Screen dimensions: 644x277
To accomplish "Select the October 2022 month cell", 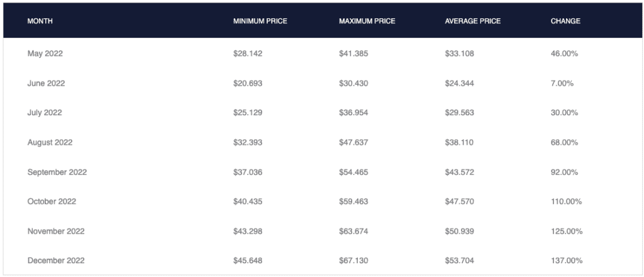I will [x=52, y=201].
